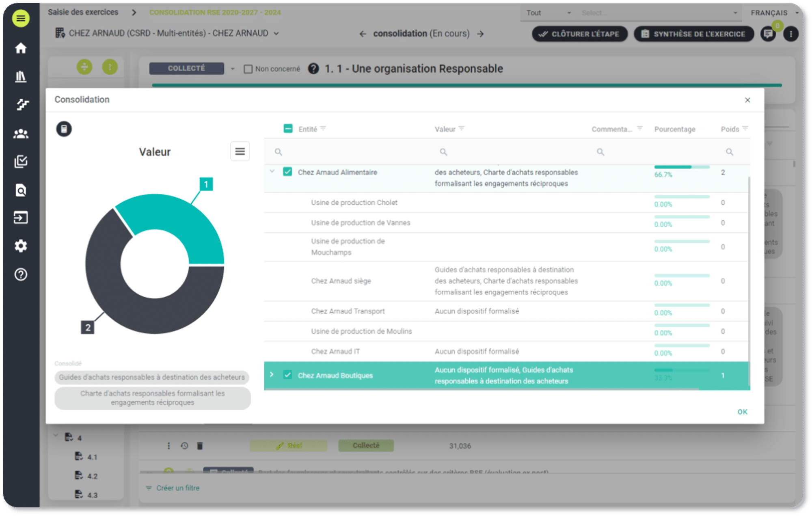Go to the Home icon in sidebar
The height and width of the screenshot is (516, 812).
coord(21,48)
